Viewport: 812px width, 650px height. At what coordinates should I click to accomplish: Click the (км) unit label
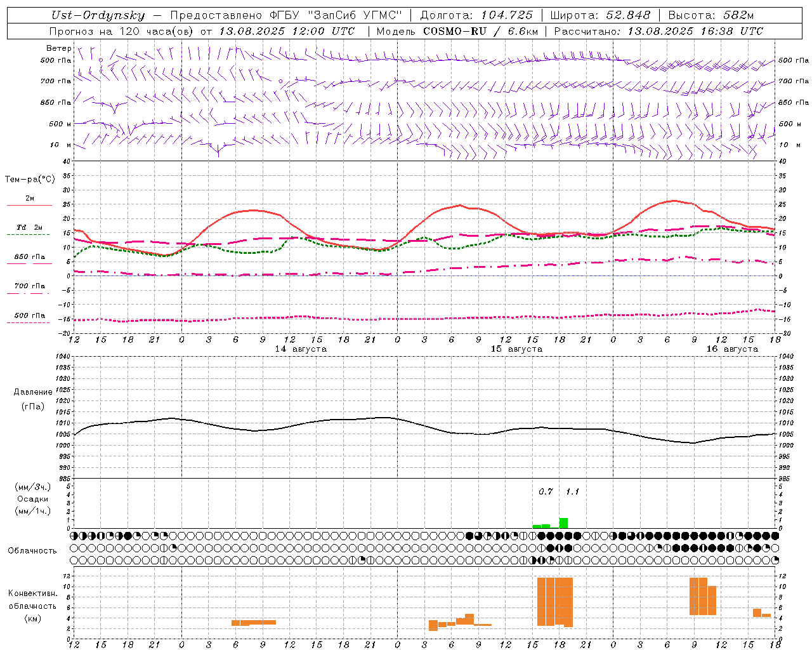(x=33, y=619)
